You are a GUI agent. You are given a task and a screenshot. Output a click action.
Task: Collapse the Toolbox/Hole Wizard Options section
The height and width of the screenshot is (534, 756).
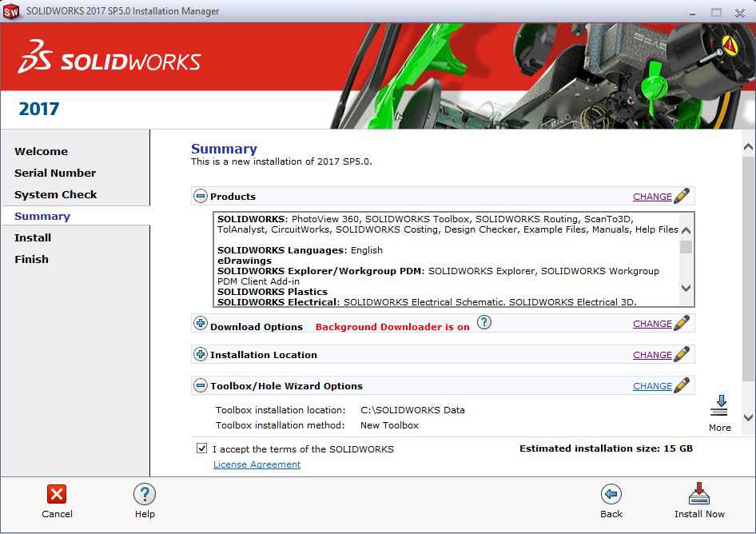[x=201, y=385]
